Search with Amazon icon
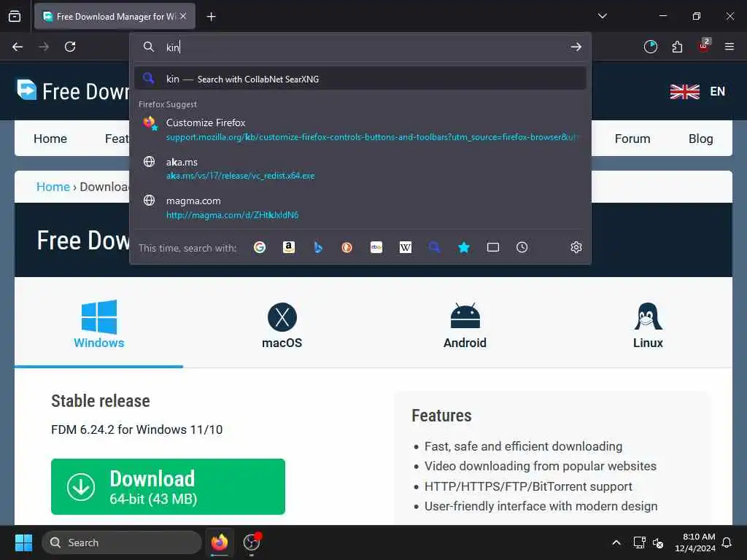The height and width of the screenshot is (560, 747). (x=289, y=247)
